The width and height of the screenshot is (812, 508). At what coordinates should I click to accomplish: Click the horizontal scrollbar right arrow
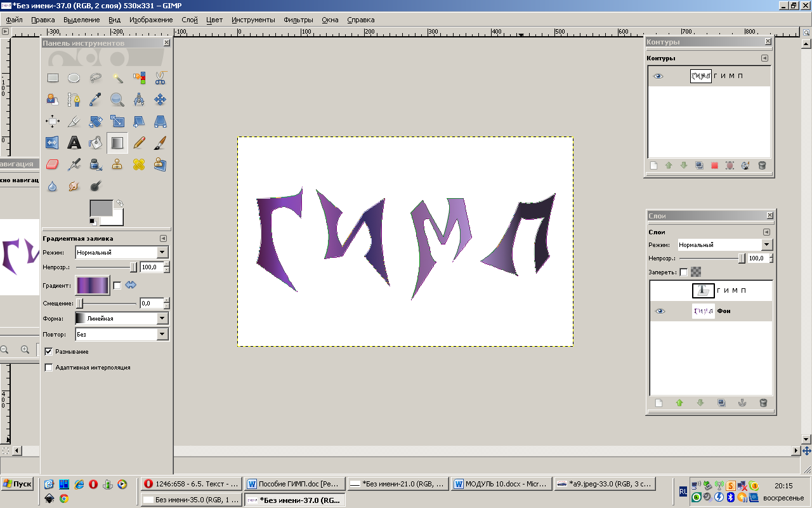[796, 451]
